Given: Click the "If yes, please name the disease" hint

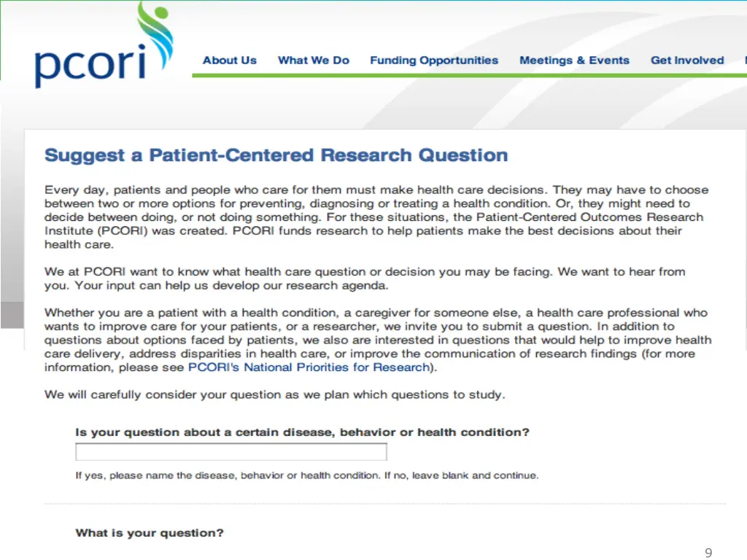Looking at the screenshot, I should point(307,475).
